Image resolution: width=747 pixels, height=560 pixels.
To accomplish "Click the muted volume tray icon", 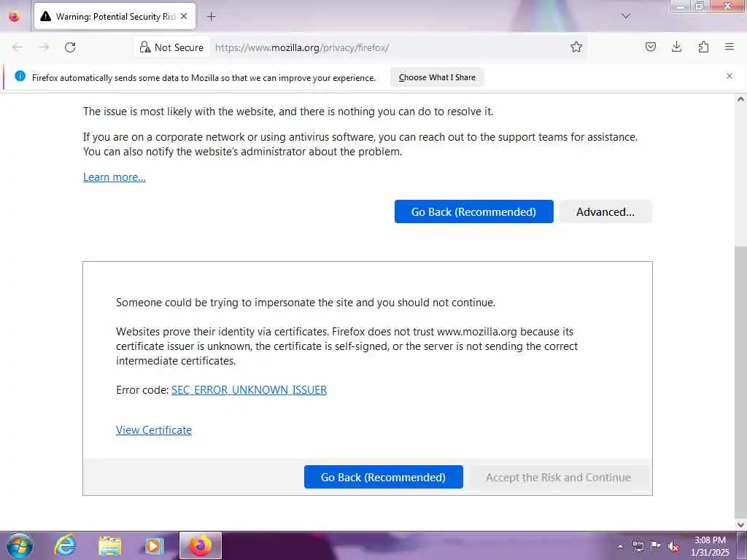I will tap(673, 547).
